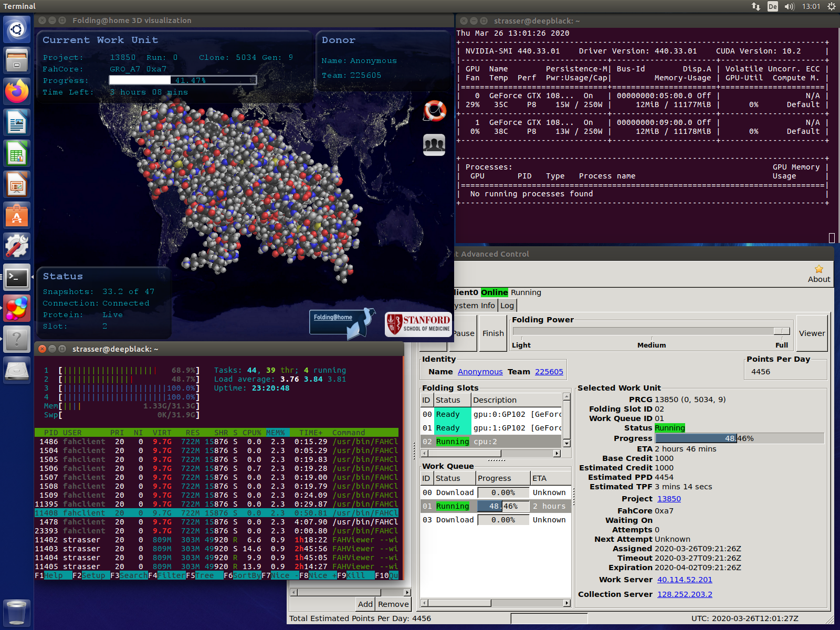This screenshot has height=630, width=840.
Task: Click the Work Queue horizontal scrollbar
Action: coord(496,603)
